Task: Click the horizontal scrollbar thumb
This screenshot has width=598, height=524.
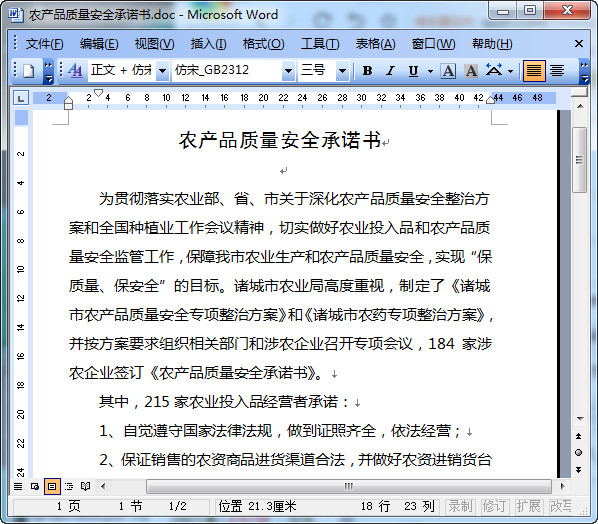Action: click(x=349, y=486)
